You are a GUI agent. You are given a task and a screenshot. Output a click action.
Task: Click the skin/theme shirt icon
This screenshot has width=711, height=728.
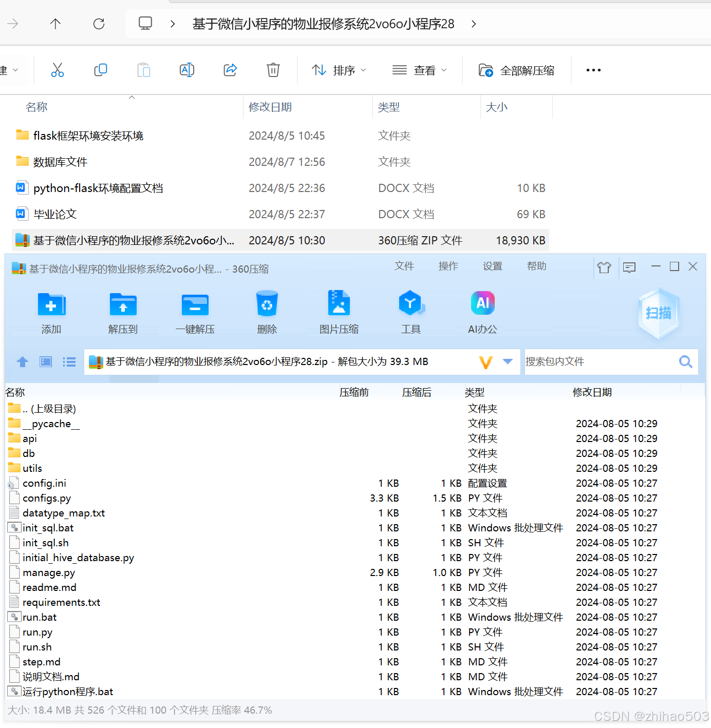click(x=604, y=267)
